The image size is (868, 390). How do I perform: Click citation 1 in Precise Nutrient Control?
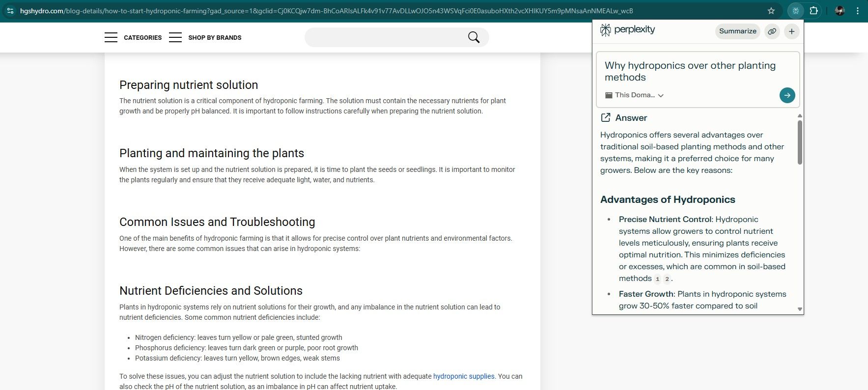(657, 279)
